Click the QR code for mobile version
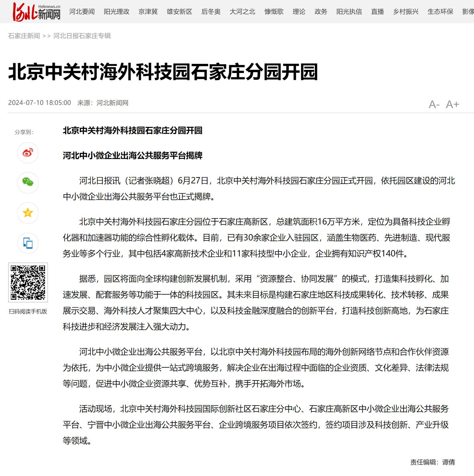The height and width of the screenshot is (476, 474). tap(28, 282)
